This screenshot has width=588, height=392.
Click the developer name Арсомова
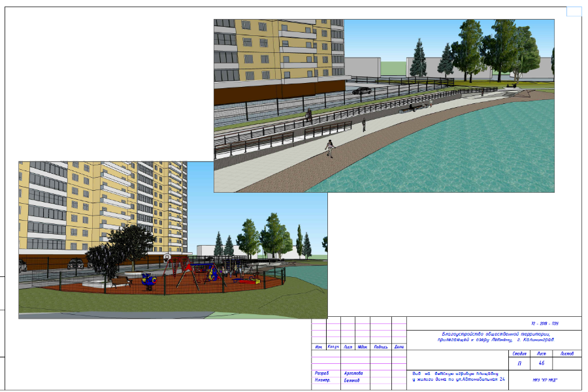point(352,373)
